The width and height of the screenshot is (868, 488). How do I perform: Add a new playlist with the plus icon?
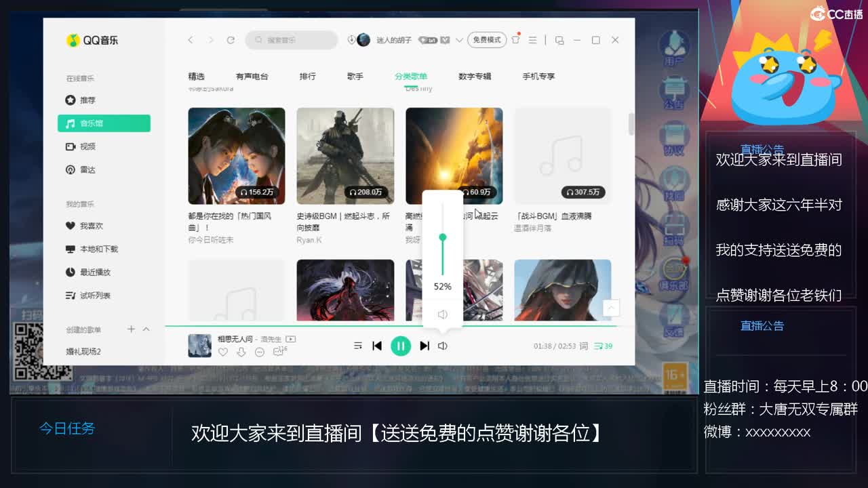131,329
